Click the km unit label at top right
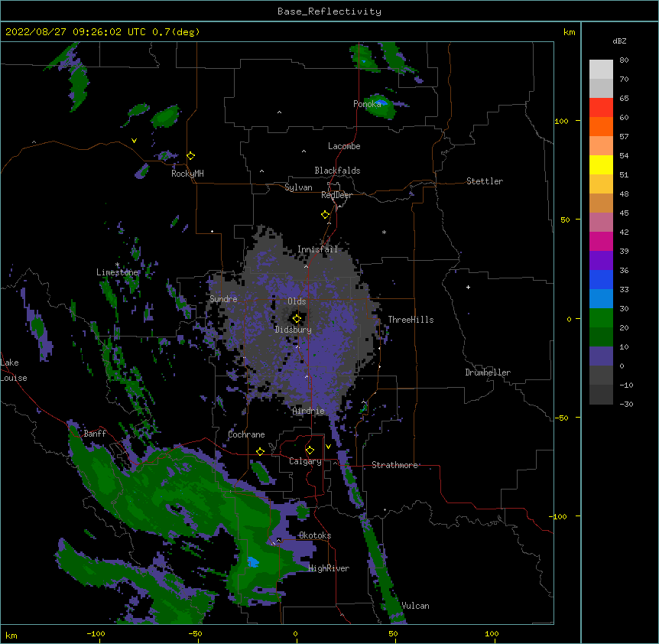The width and height of the screenshot is (659, 644). tap(569, 32)
